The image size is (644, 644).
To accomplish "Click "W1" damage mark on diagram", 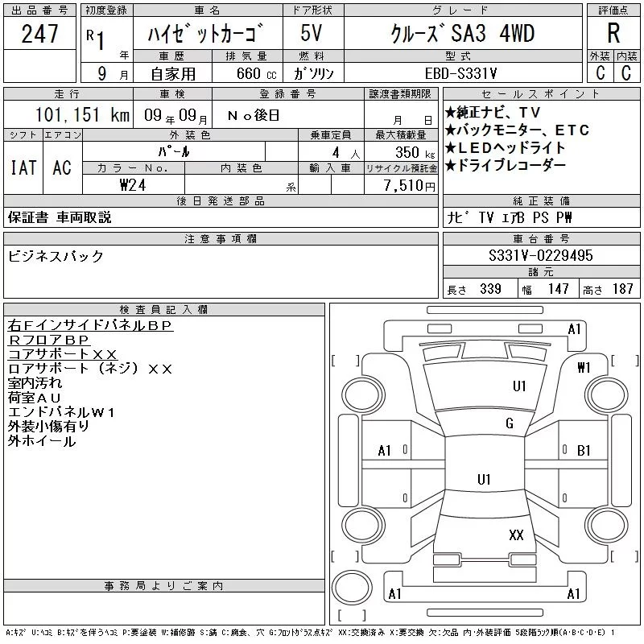I will [584, 367].
